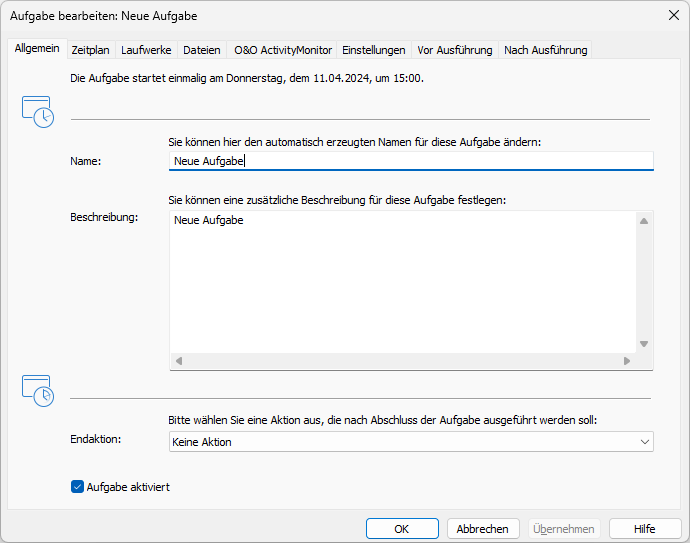The image size is (690, 543).
Task: Open the Nach Ausführung tab
Action: (546, 50)
